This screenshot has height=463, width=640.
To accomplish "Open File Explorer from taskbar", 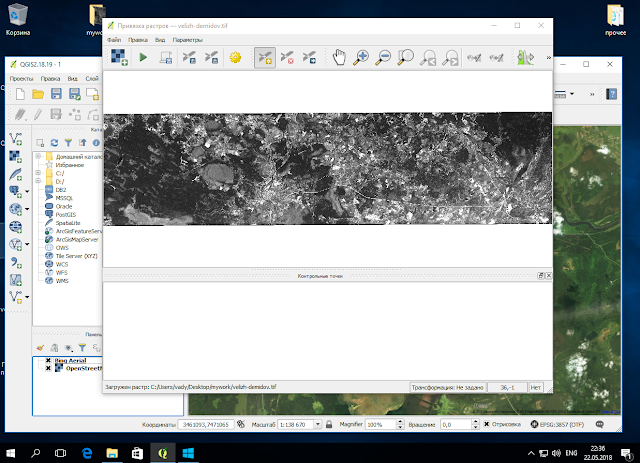I will (112, 453).
